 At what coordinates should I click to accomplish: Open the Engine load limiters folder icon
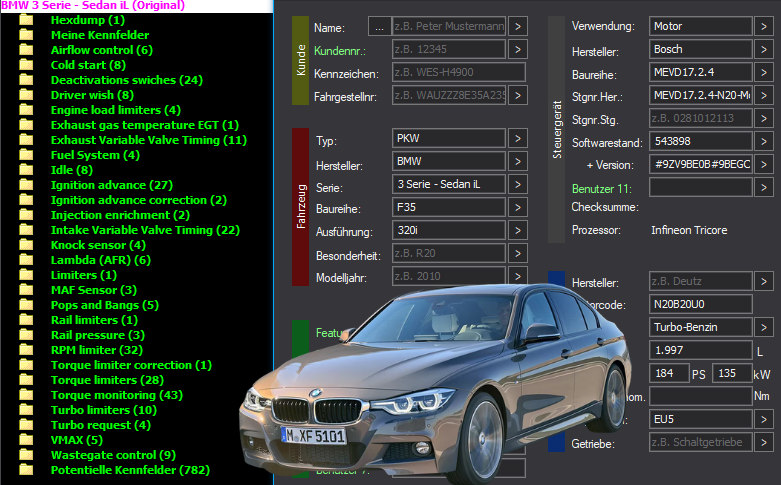[x=26, y=110]
